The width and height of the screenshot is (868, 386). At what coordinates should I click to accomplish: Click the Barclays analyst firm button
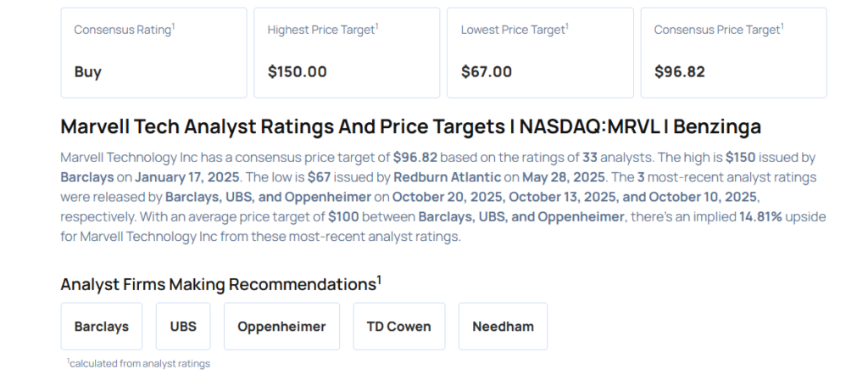(x=102, y=327)
